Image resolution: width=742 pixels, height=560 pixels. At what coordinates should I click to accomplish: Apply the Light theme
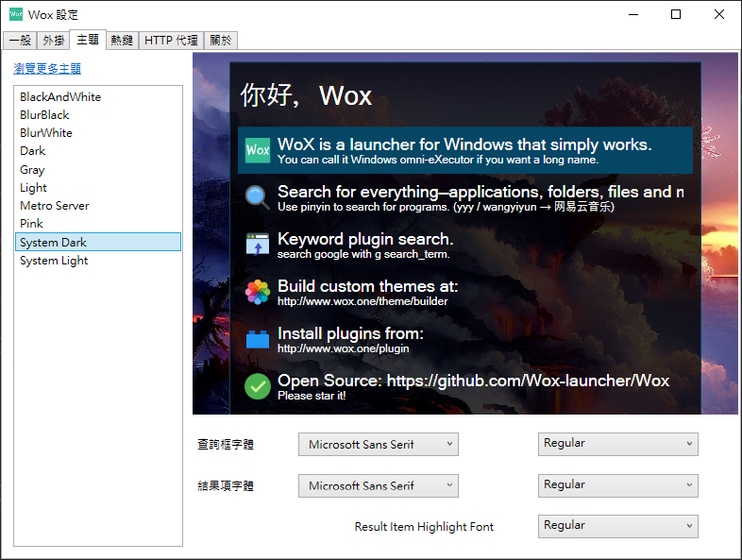pos(98,188)
